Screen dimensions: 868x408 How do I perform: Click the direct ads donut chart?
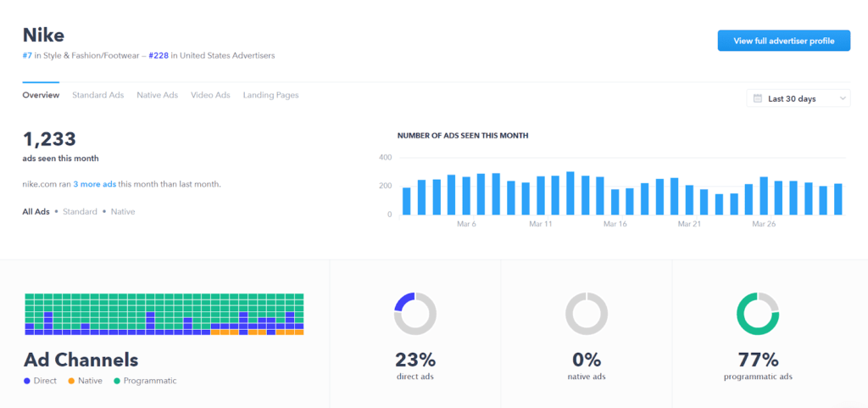click(415, 314)
